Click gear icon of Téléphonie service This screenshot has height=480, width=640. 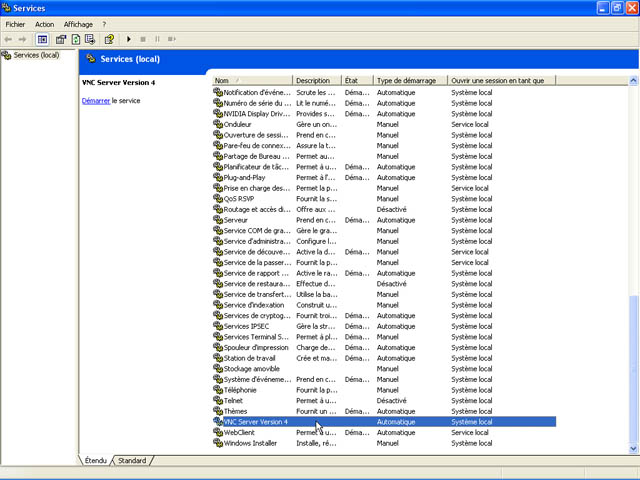tap(218, 390)
